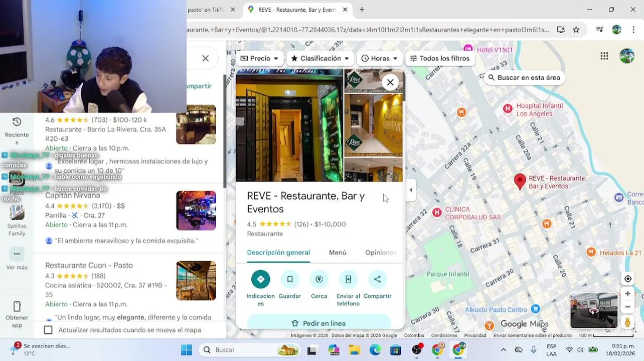Click the Chrome profile avatar

point(616,30)
